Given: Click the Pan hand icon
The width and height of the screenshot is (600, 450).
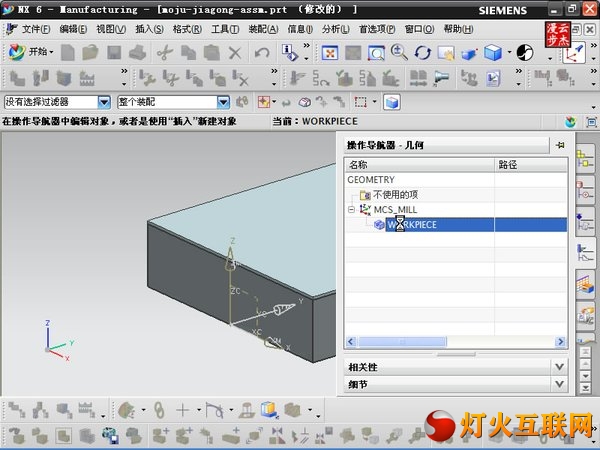Looking at the screenshot, I should coord(446,53).
